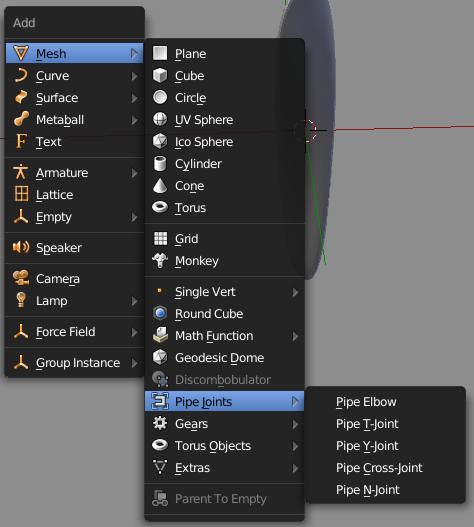Click the Cylinder icon

pyautogui.click(x=160, y=163)
